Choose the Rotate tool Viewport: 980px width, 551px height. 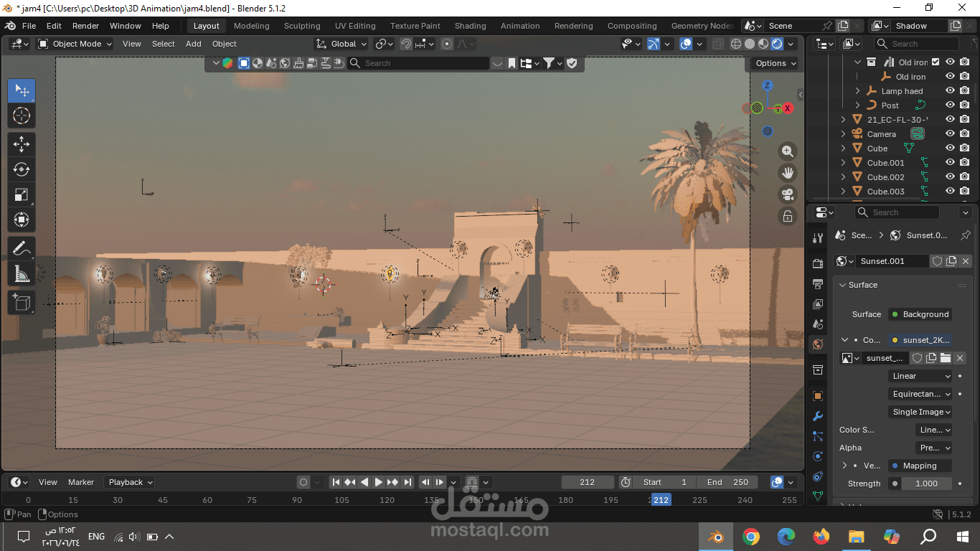[x=22, y=169]
